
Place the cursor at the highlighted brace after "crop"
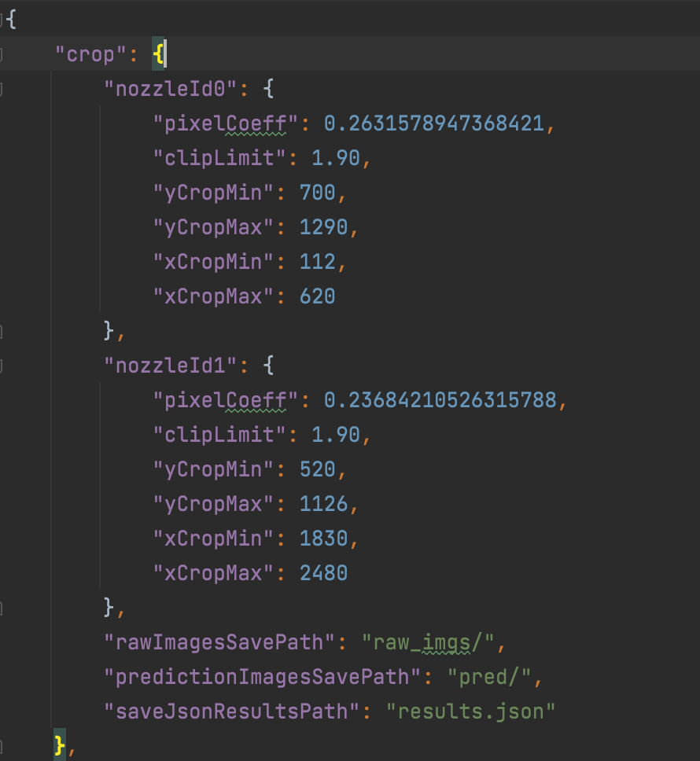tap(158, 54)
